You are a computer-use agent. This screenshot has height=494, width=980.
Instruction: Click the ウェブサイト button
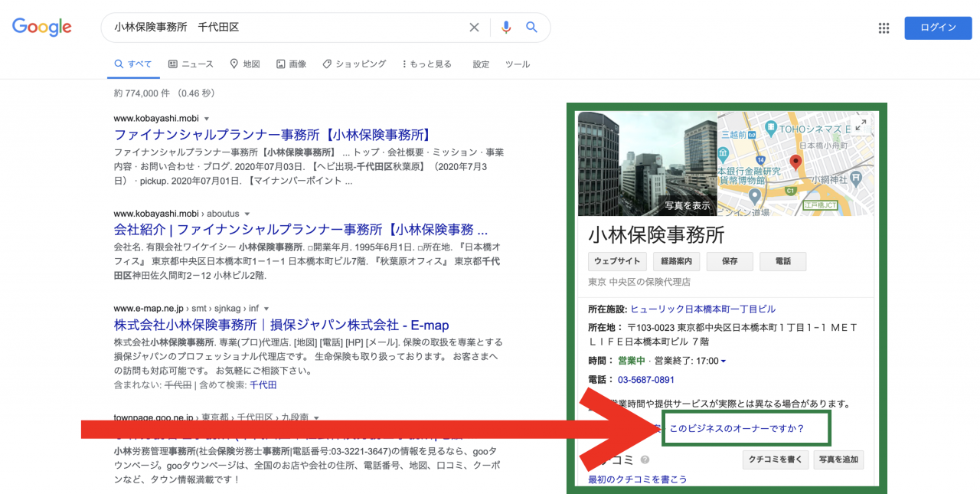tap(617, 261)
